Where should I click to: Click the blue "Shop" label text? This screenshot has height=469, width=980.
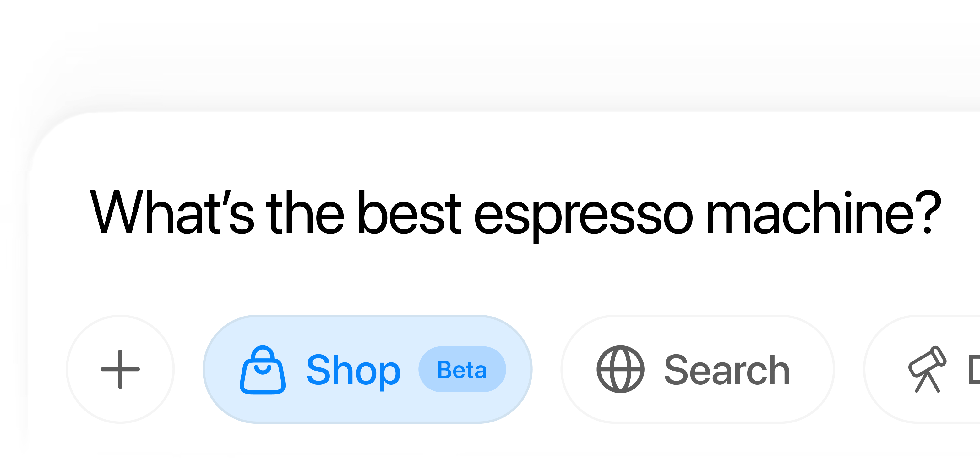click(353, 370)
